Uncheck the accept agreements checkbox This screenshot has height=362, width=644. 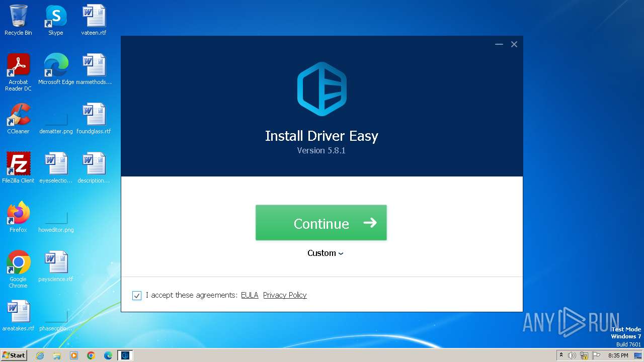tap(137, 296)
